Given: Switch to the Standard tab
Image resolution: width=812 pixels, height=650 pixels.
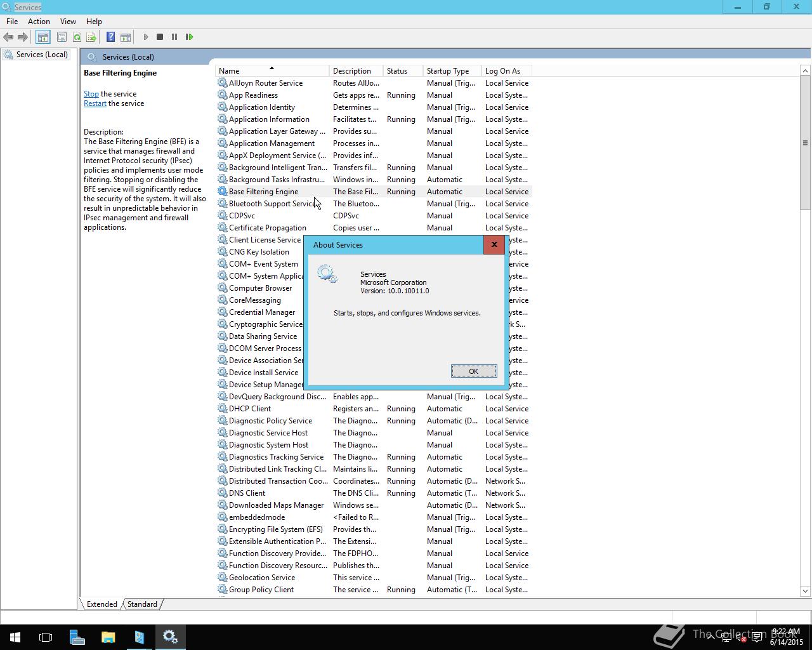Looking at the screenshot, I should click(x=142, y=604).
